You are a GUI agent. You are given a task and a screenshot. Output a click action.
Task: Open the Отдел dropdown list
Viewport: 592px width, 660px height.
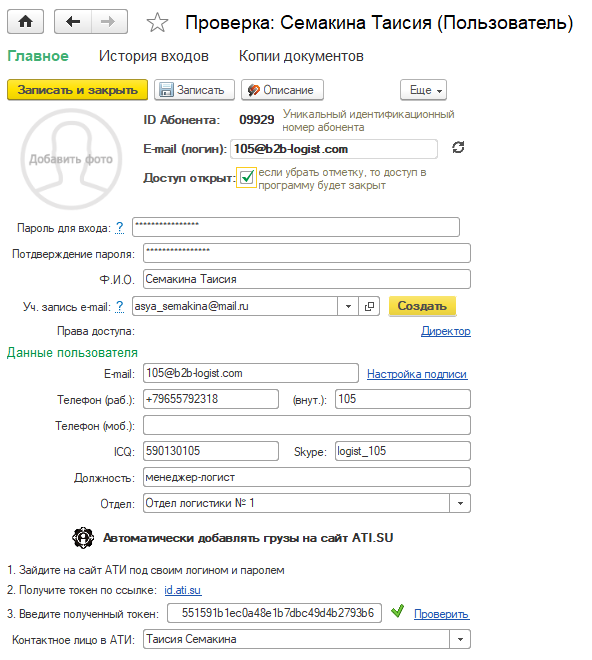(x=460, y=503)
